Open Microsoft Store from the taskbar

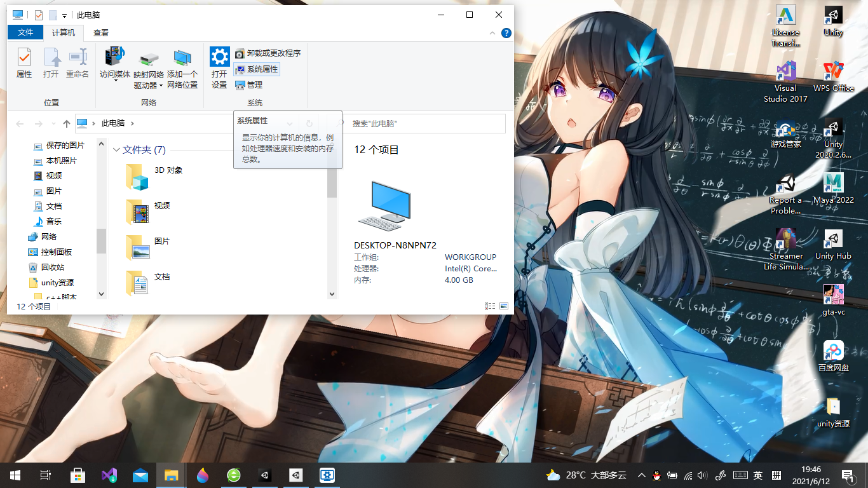pyautogui.click(x=78, y=475)
